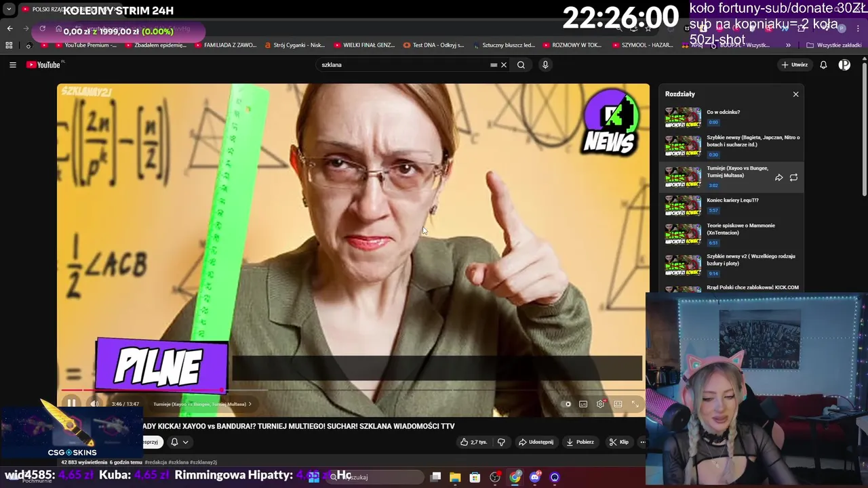Open Discord from taskbar
Viewport: 868px width, 488px height.
pyautogui.click(x=535, y=477)
